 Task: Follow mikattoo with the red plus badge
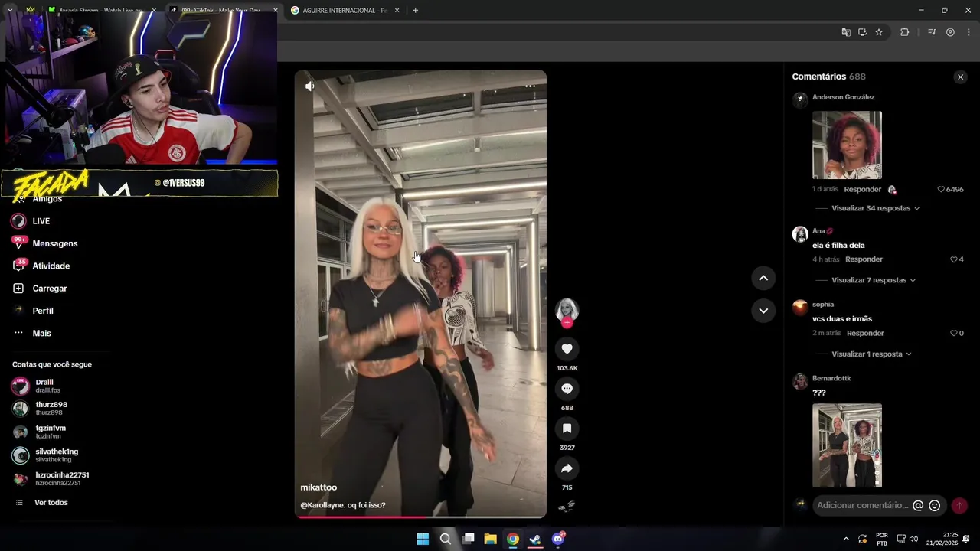[567, 323]
